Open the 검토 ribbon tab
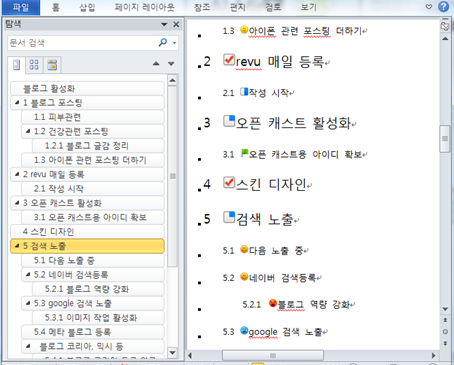 point(273,7)
